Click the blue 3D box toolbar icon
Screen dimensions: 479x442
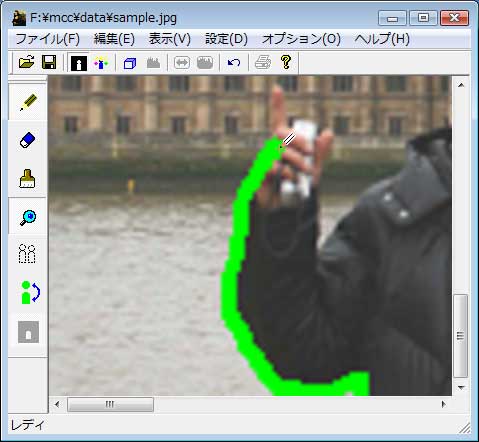tap(130, 63)
